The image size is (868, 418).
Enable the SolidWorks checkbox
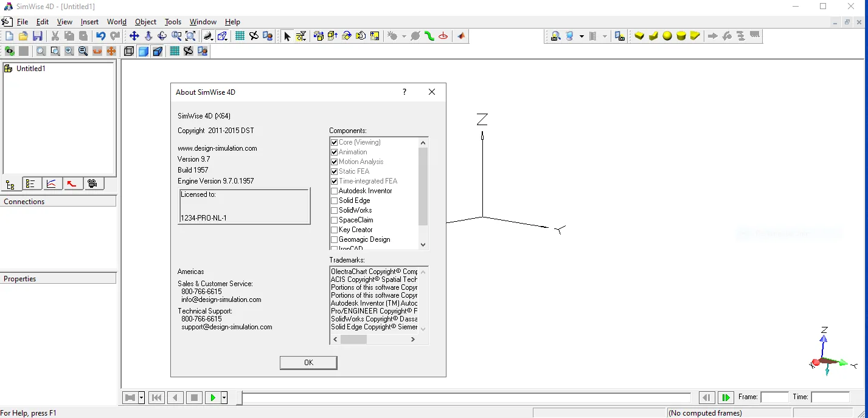point(334,210)
